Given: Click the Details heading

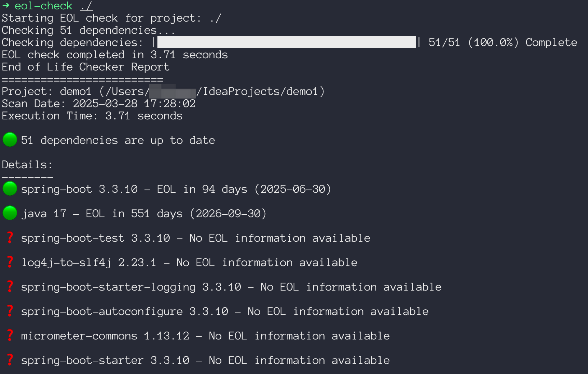Looking at the screenshot, I should click(x=27, y=165).
